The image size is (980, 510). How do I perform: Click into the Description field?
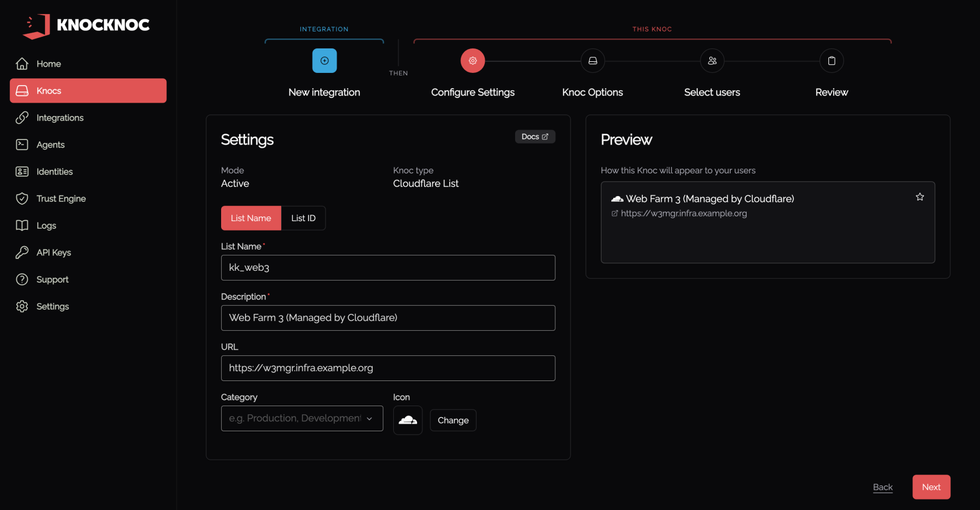pos(388,318)
